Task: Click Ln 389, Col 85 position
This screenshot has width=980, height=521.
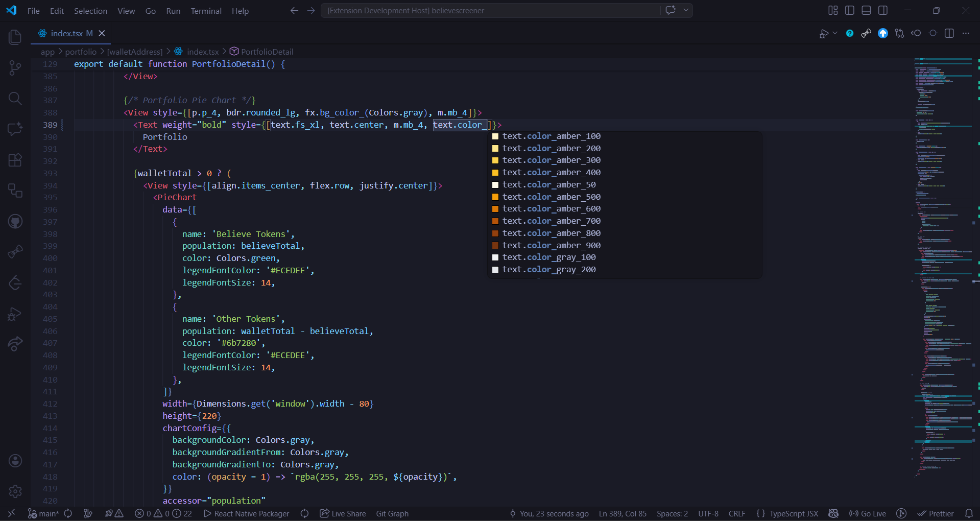Action: [x=623, y=513]
